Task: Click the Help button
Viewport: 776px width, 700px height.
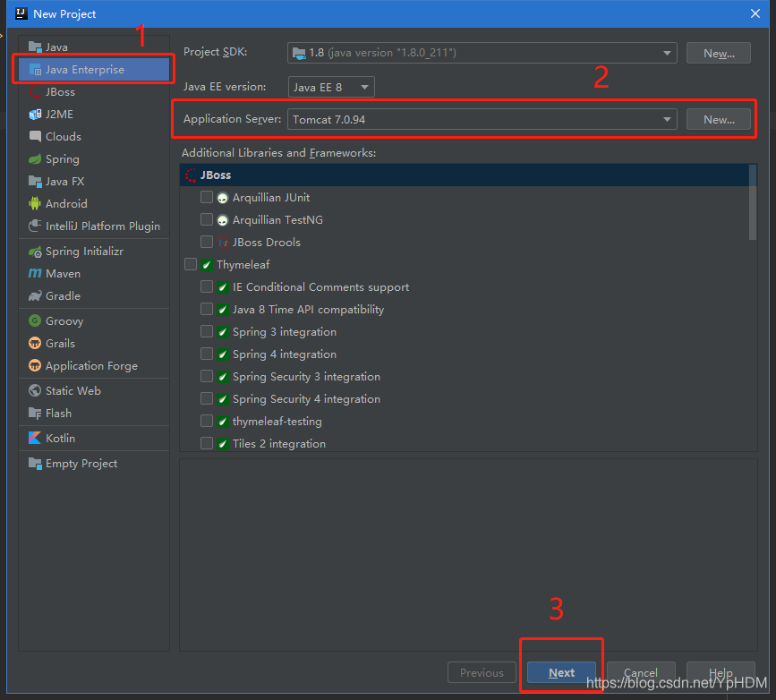Action: click(721, 672)
